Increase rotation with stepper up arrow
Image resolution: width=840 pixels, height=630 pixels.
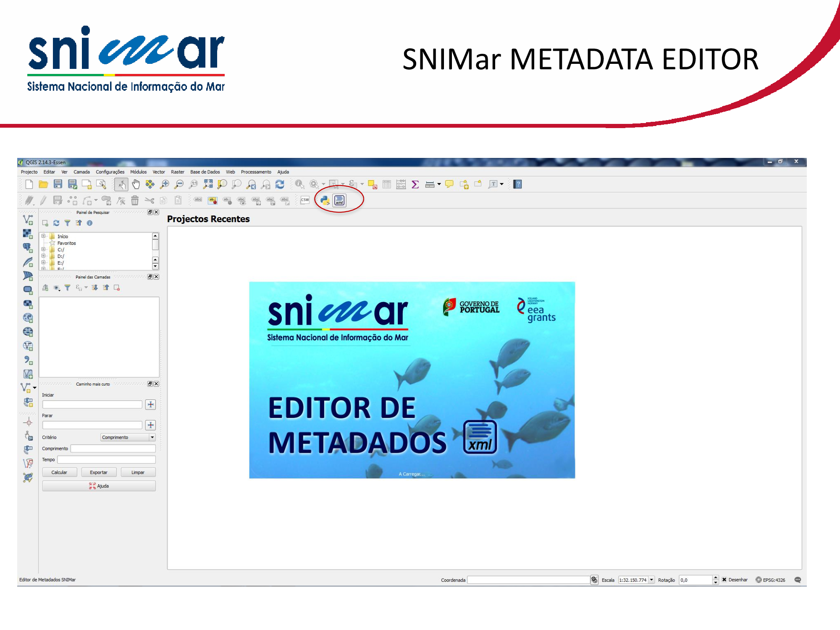click(x=715, y=577)
